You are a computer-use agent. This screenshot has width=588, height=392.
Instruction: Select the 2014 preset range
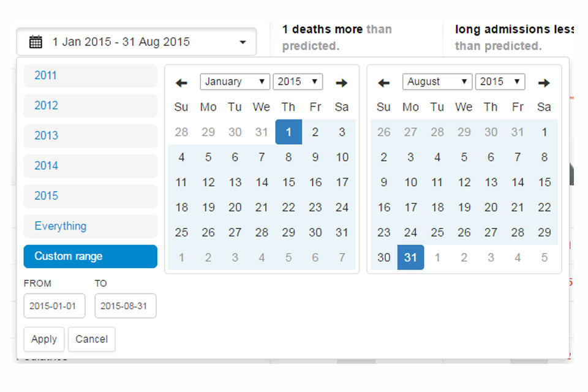91,166
